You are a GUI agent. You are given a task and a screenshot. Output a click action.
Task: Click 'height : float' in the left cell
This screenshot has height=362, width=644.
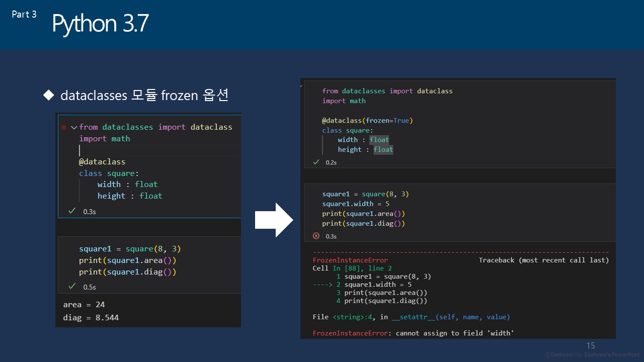pyautogui.click(x=130, y=196)
